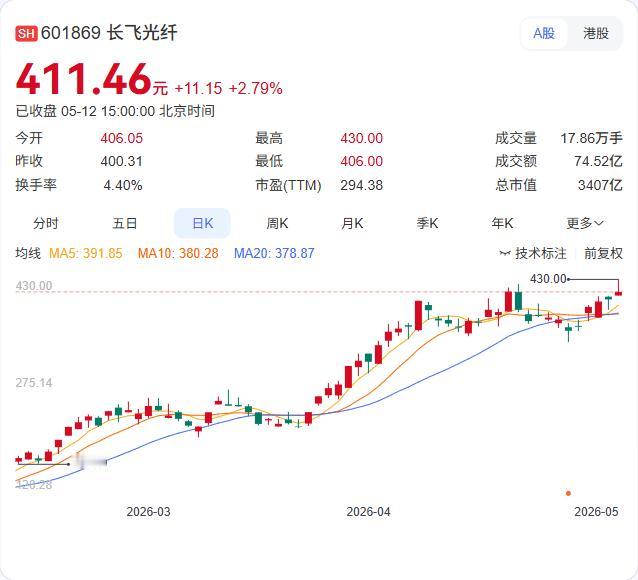Click the 430.00 price axis label at left
Viewport: 638px width, 580px height.
[x=34, y=286]
